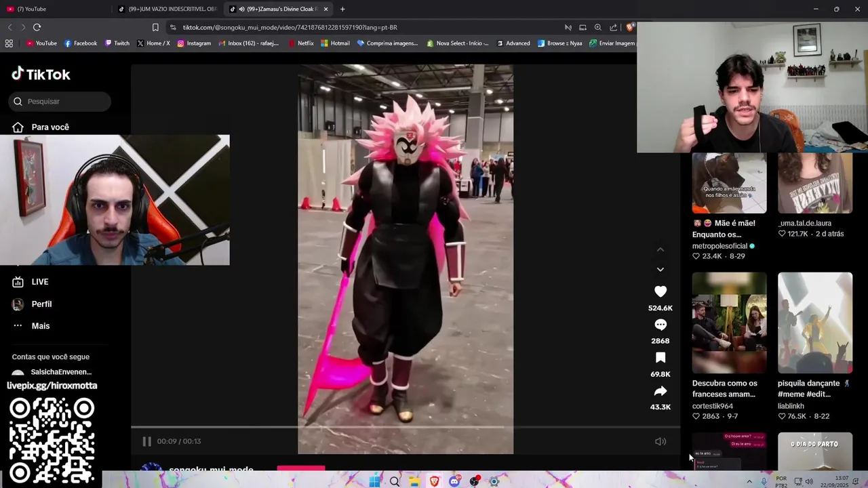This screenshot has height=488, width=868.
Task: Open the YouTube bookmark
Action: [41, 43]
